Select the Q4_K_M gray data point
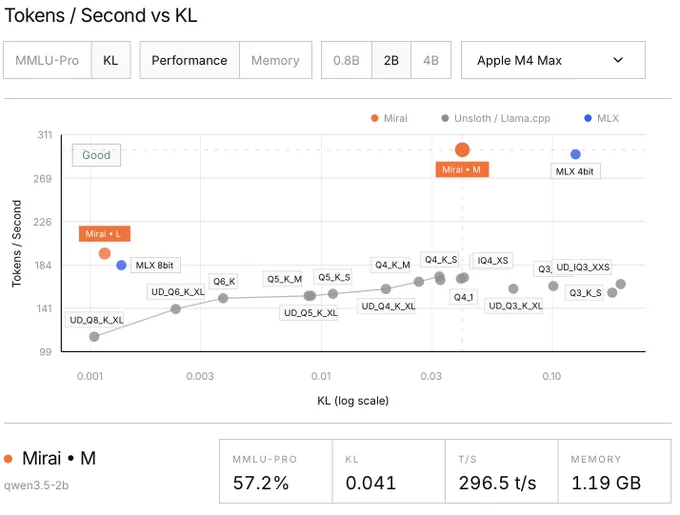 coord(418,281)
